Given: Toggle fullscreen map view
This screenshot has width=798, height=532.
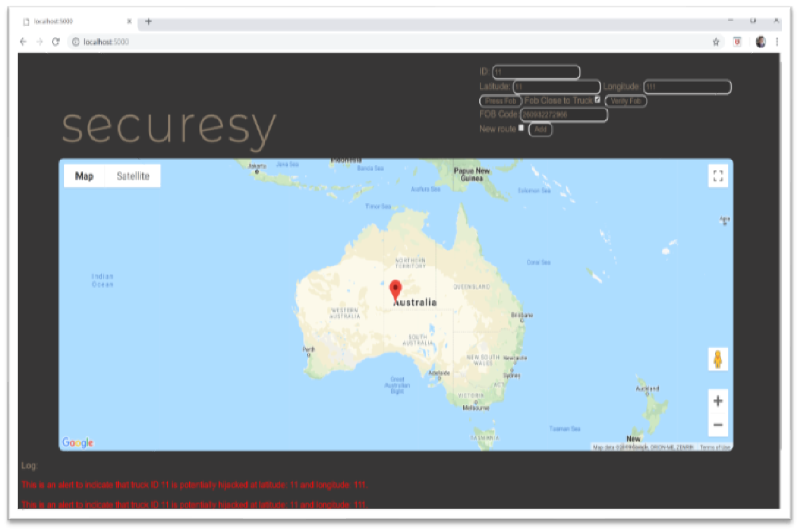Looking at the screenshot, I should click(717, 177).
